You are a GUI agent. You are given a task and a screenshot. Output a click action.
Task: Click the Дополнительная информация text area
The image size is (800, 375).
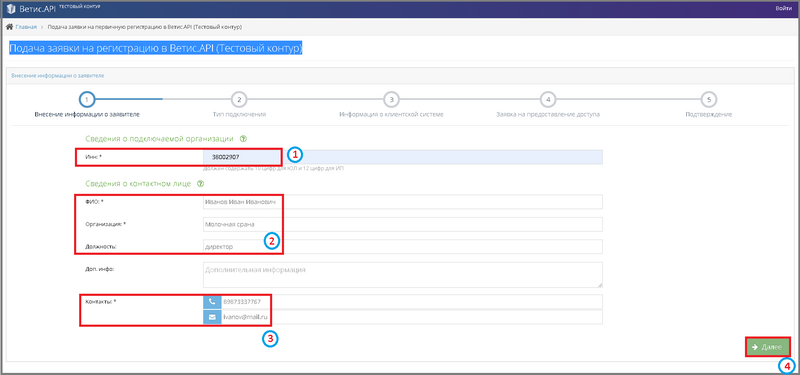pyautogui.click(x=403, y=275)
